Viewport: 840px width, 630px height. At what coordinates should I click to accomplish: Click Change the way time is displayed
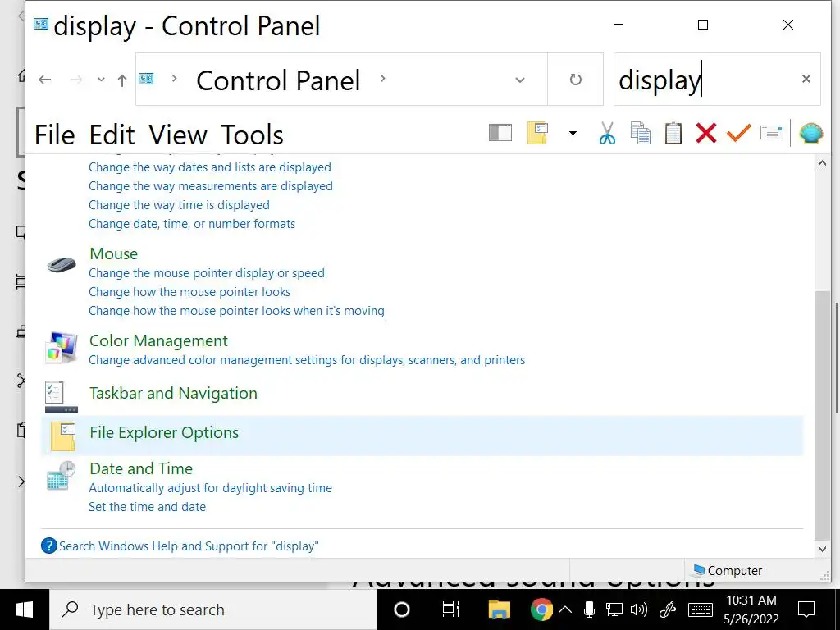point(179,204)
